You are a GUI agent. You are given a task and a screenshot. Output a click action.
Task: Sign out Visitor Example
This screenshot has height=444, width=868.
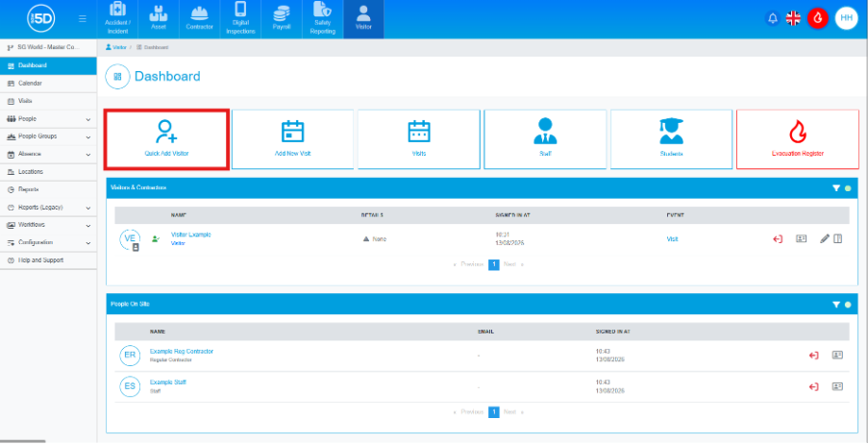[x=778, y=239]
